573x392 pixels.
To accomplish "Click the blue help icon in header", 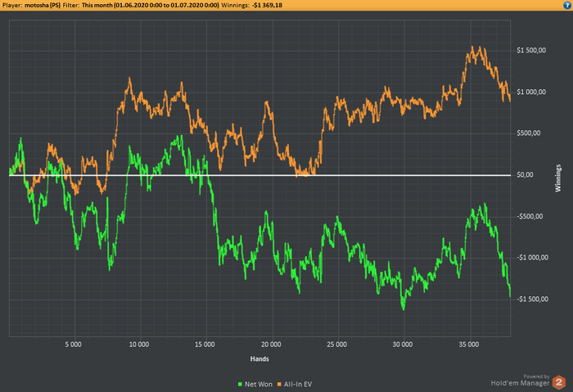I will click(567, 5).
